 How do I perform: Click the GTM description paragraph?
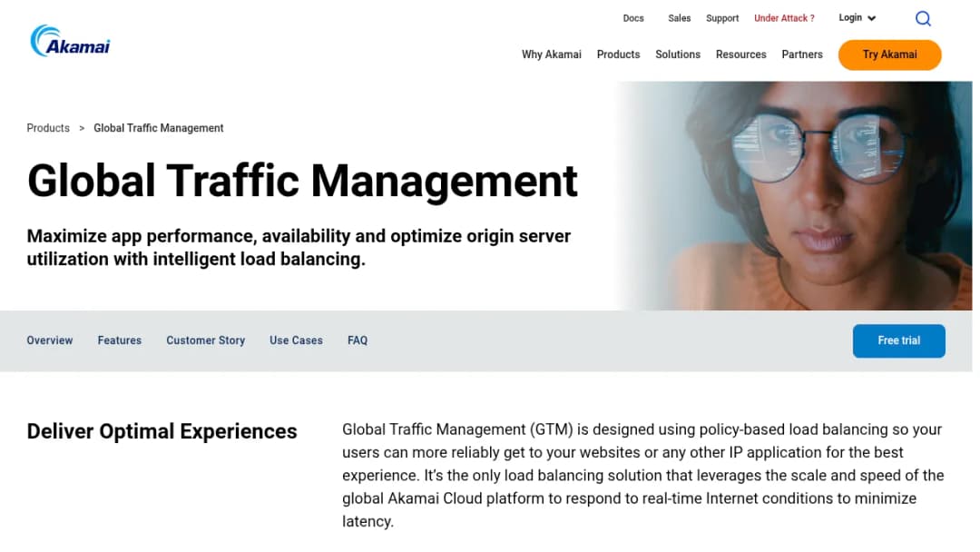point(643,475)
